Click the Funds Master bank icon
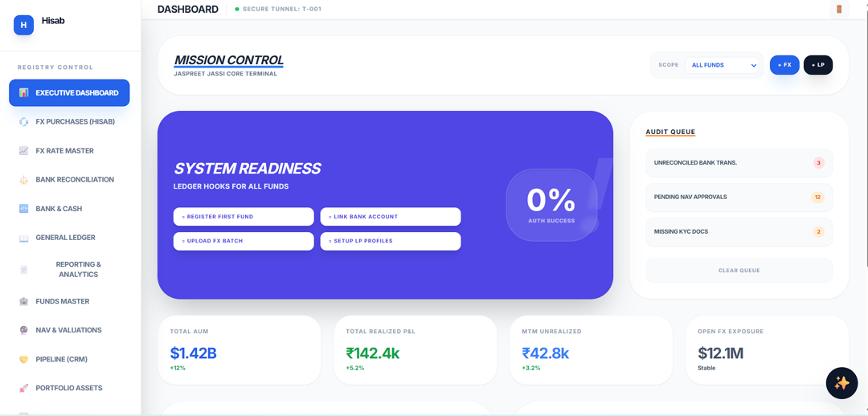Viewport: 868px width, 416px height. pyautogui.click(x=24, y=301)
